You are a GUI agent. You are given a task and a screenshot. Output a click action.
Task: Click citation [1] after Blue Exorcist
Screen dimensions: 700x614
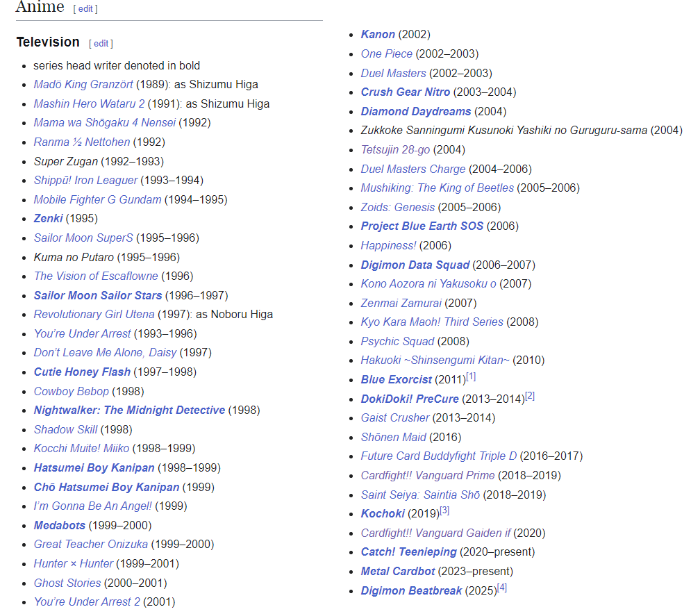[471, 377]
